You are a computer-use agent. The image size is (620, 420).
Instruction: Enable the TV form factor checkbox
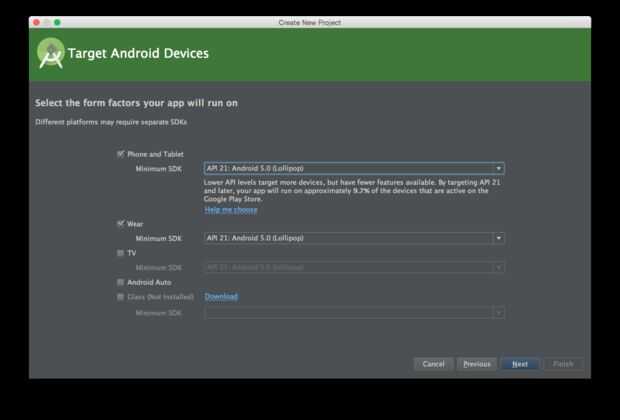121,253
